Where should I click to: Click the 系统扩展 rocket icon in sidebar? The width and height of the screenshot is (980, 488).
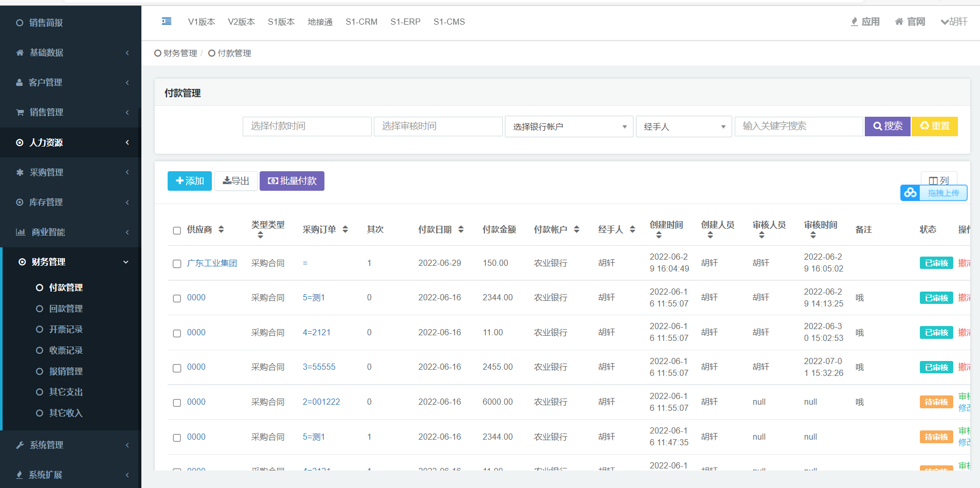pos(20,475)
